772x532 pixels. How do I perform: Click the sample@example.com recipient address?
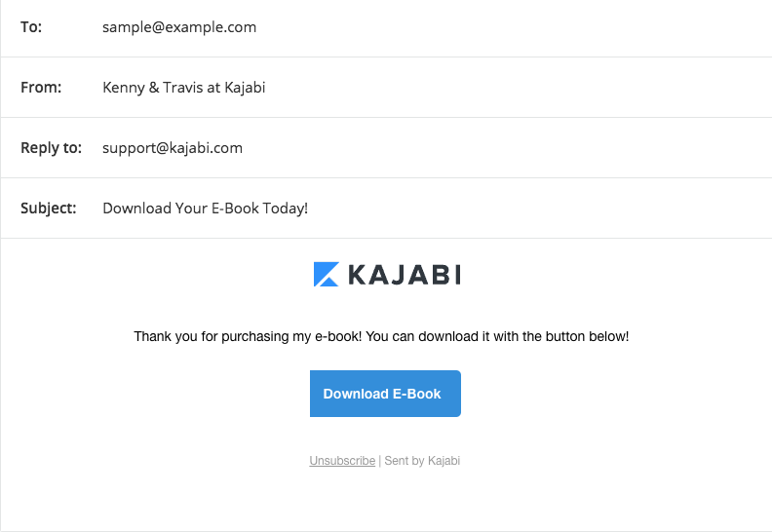click(x=179, y=27)
